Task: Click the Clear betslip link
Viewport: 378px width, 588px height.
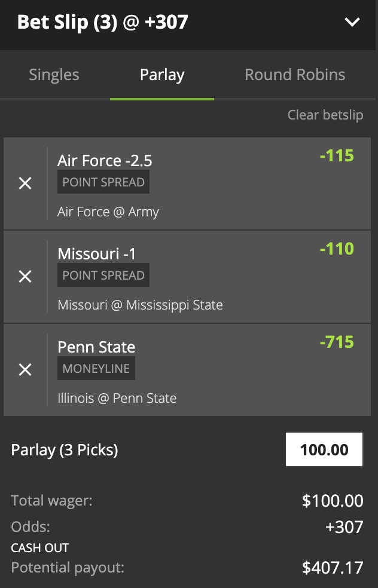Action: 325,115
